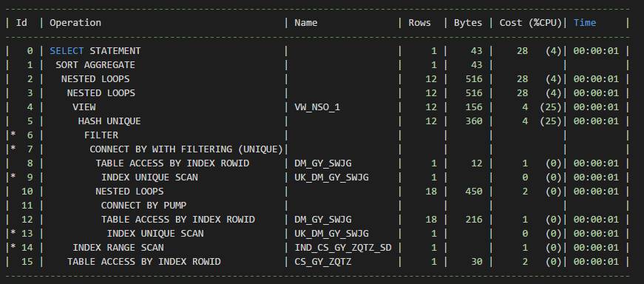644x284 pixels.
Task: Click the Operation column header
Action: click(75, 23)
